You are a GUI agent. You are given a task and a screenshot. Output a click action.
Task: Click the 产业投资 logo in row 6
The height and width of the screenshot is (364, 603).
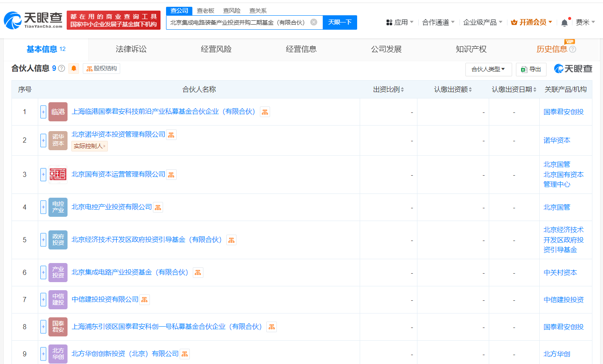pos(58,272)
